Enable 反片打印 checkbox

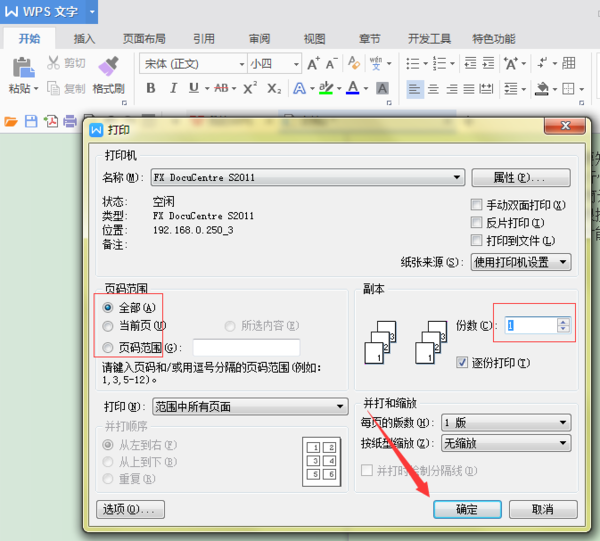(476, 222)
